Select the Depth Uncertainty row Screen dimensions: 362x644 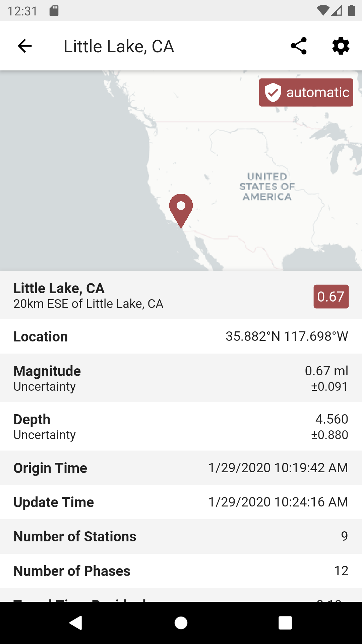tap(181, 426)
